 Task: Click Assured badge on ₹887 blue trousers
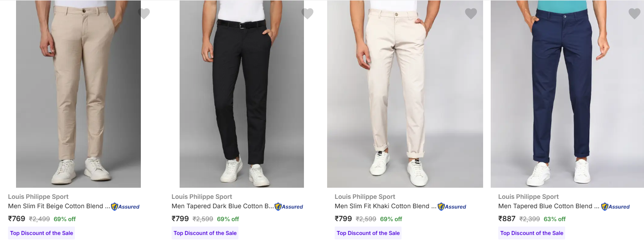(x=615, y=206)
